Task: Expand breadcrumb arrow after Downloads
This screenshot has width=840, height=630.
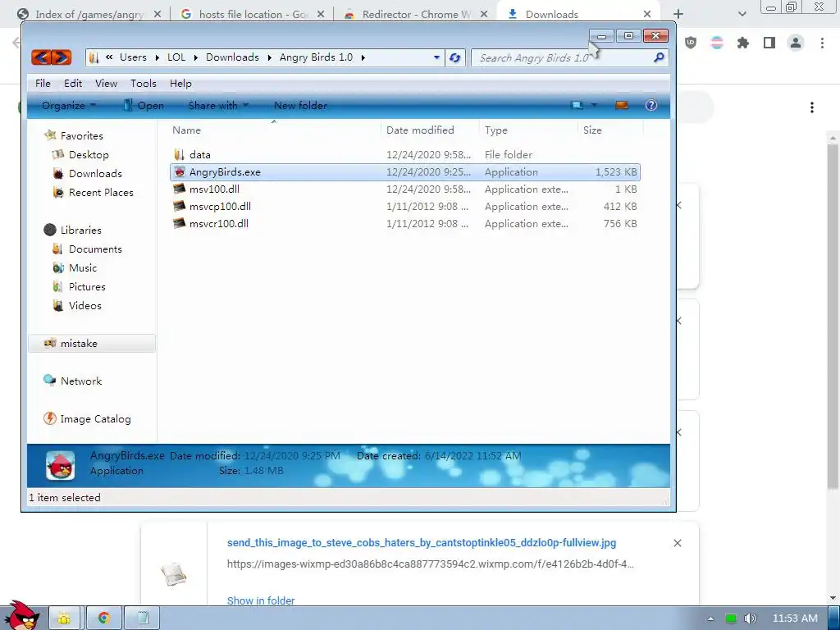Action: (x=269, y=57)
